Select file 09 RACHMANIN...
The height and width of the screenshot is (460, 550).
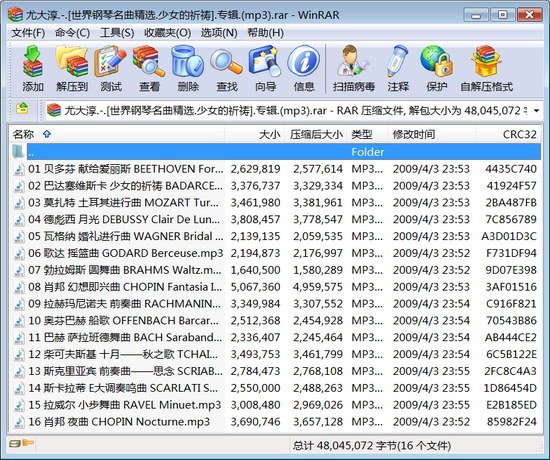coord(276,304)
